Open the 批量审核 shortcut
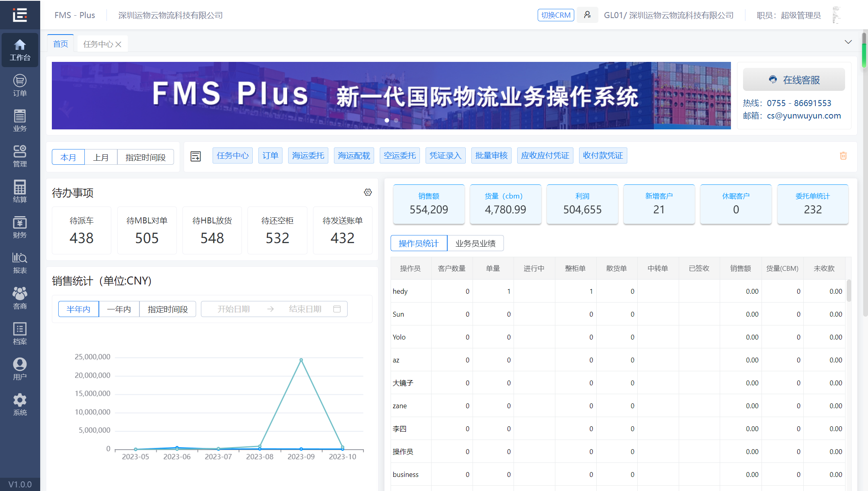 coord(491,155)
